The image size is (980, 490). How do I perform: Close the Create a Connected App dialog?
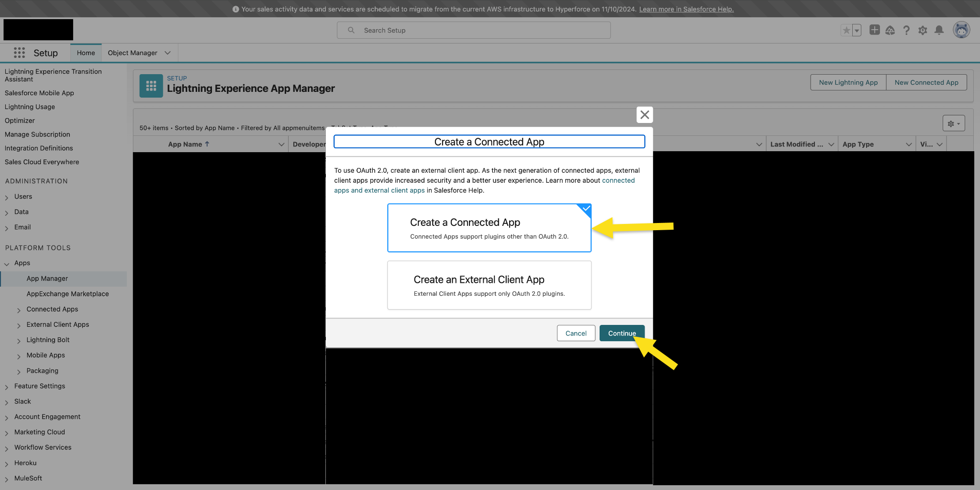click(x=645, y=115)
